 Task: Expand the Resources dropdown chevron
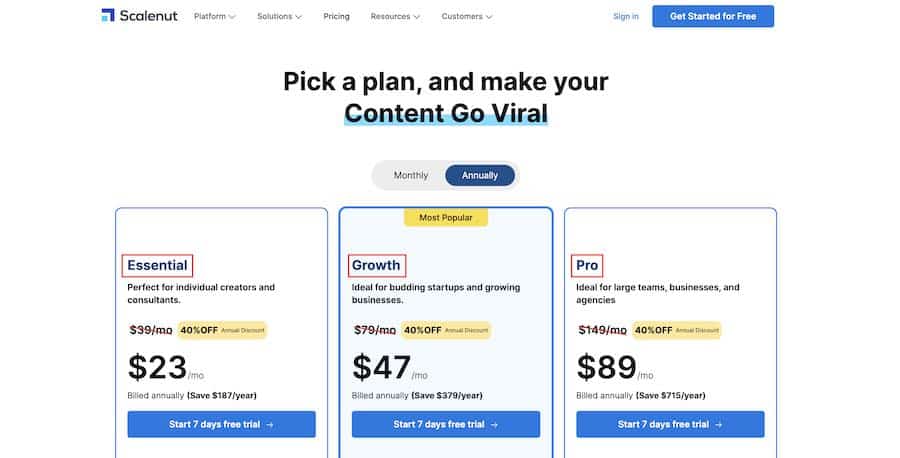pos(416,17)
